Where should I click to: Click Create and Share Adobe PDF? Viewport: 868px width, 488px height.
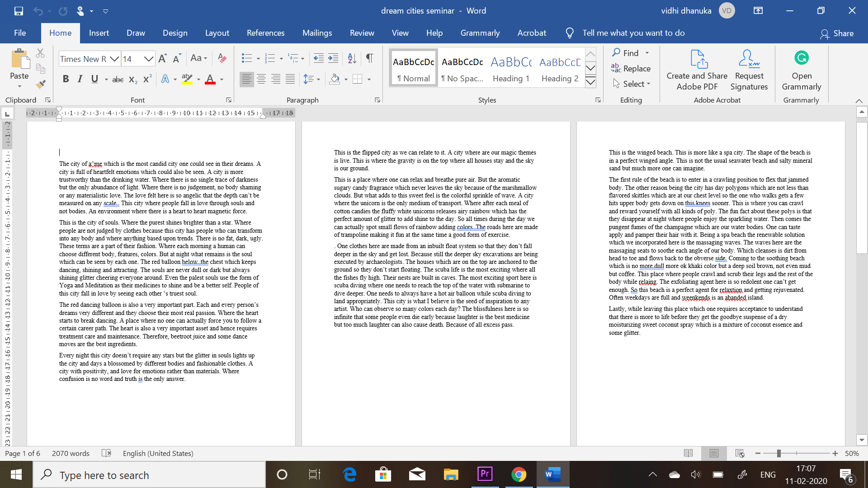(697, 70)
